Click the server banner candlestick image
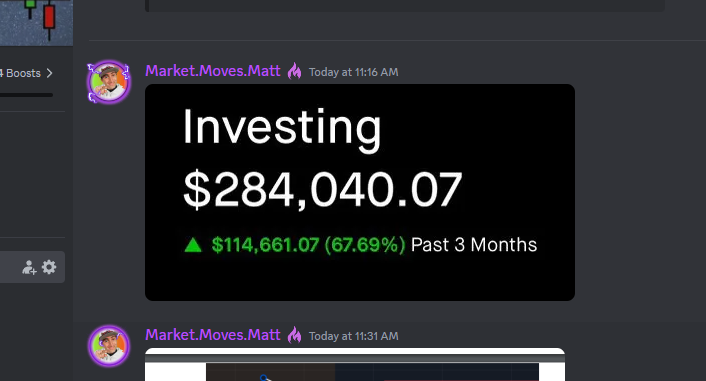 [x=36, y=23]
